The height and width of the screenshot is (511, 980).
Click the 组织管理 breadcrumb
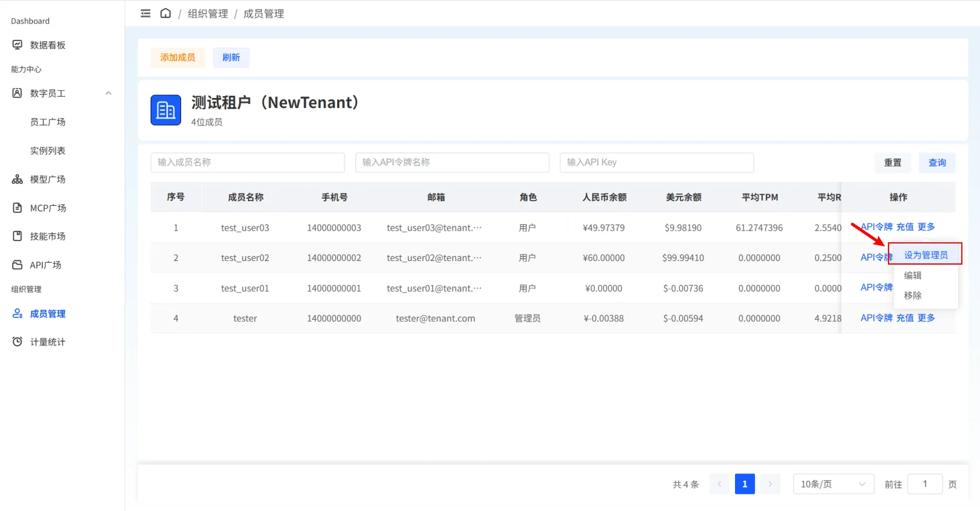[207, 13]
